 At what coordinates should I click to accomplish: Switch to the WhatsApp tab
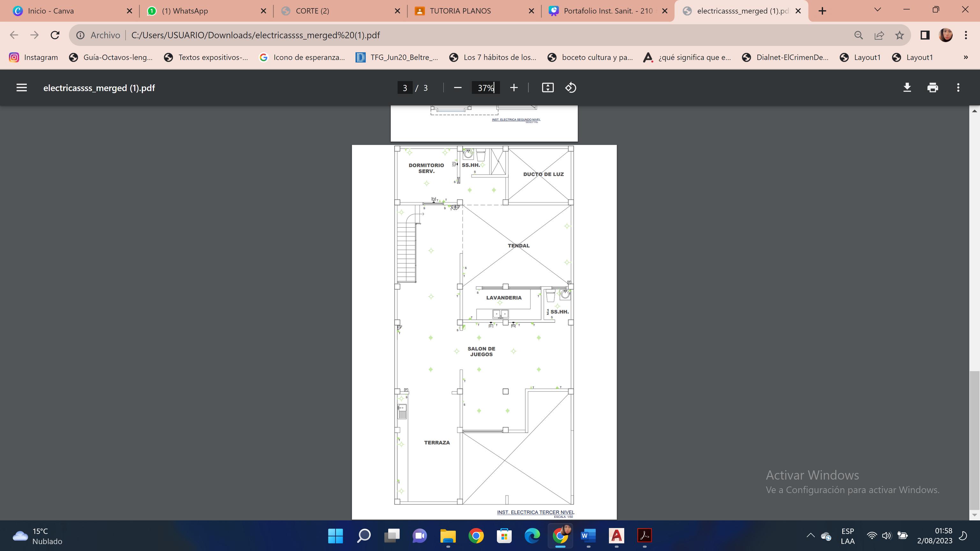[185, 11]
